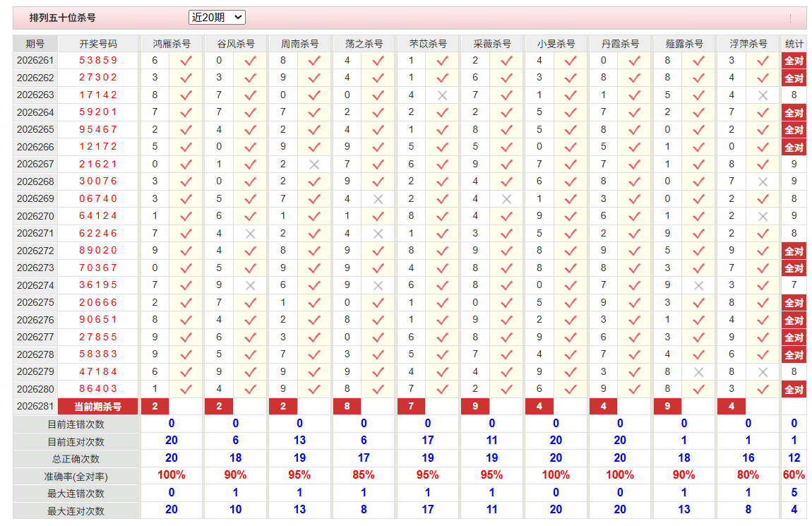This screenshot has width=812, height=526.
Task: Click the 全对 badge in row 2026261
Action: [794, 61]
